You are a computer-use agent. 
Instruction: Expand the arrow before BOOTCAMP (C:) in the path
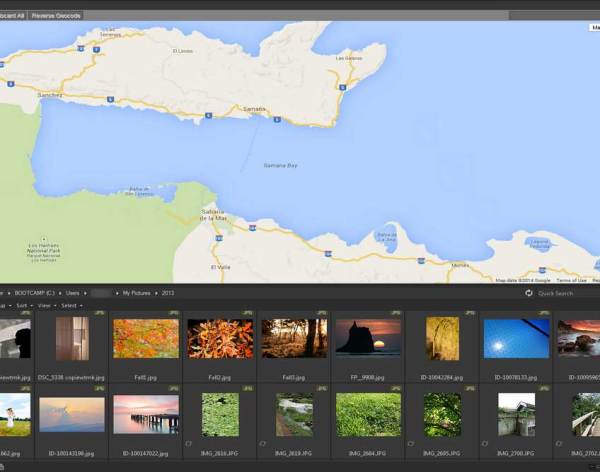point(9,293)
